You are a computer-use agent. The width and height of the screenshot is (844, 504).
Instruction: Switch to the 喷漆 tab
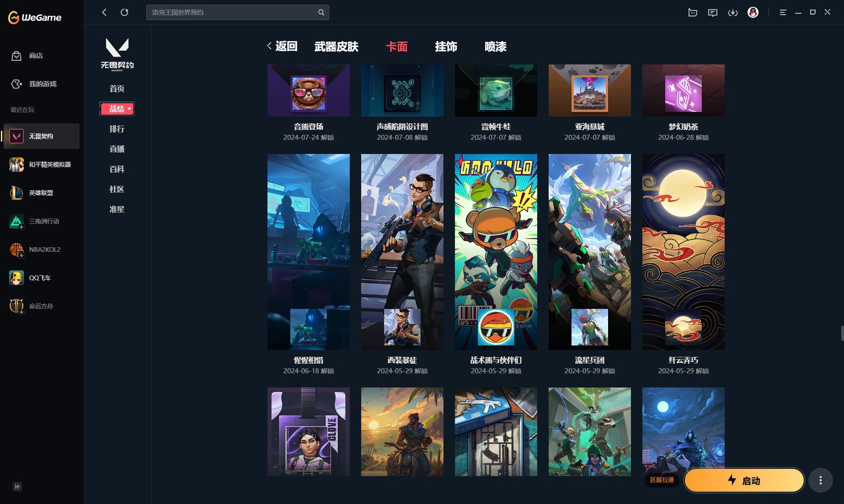pos(495,47)
